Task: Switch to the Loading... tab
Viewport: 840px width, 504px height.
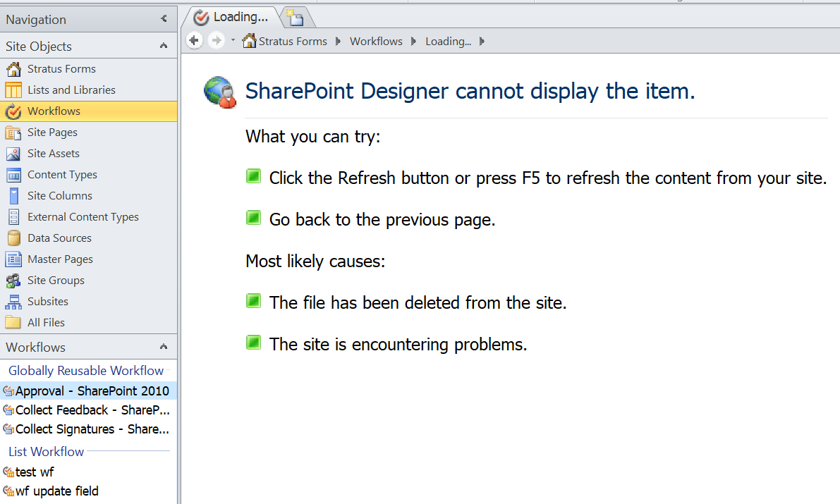Action: pyautogui.click(x=231, y=17)
